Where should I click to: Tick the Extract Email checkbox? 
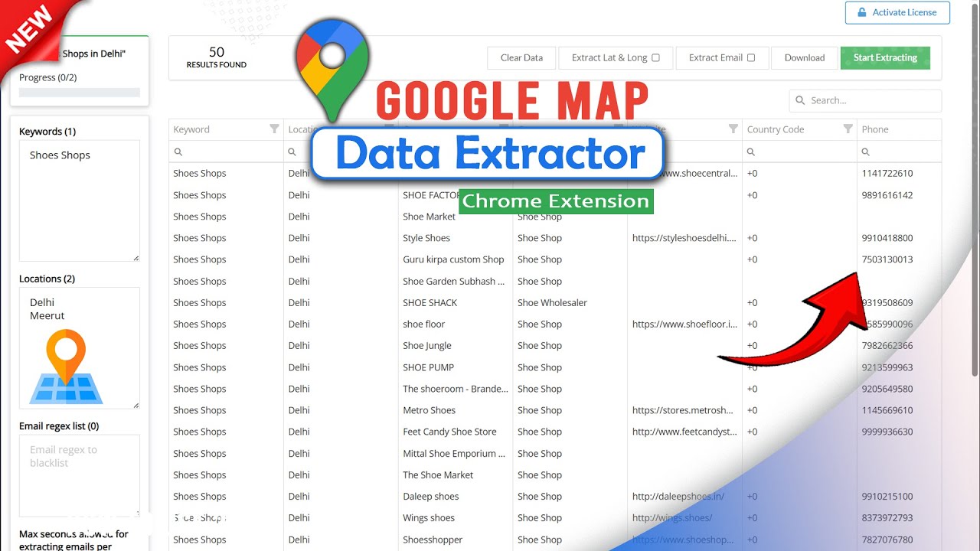point(751,57)
